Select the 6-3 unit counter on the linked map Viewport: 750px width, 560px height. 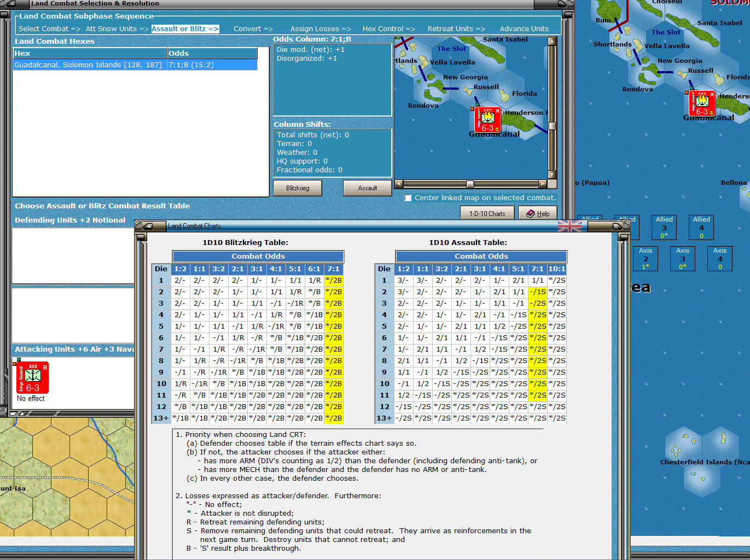(x=488, y=120)
